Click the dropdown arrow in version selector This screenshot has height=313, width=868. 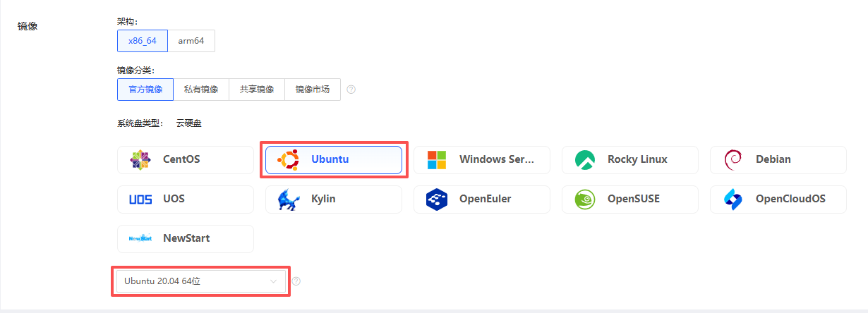274,281
